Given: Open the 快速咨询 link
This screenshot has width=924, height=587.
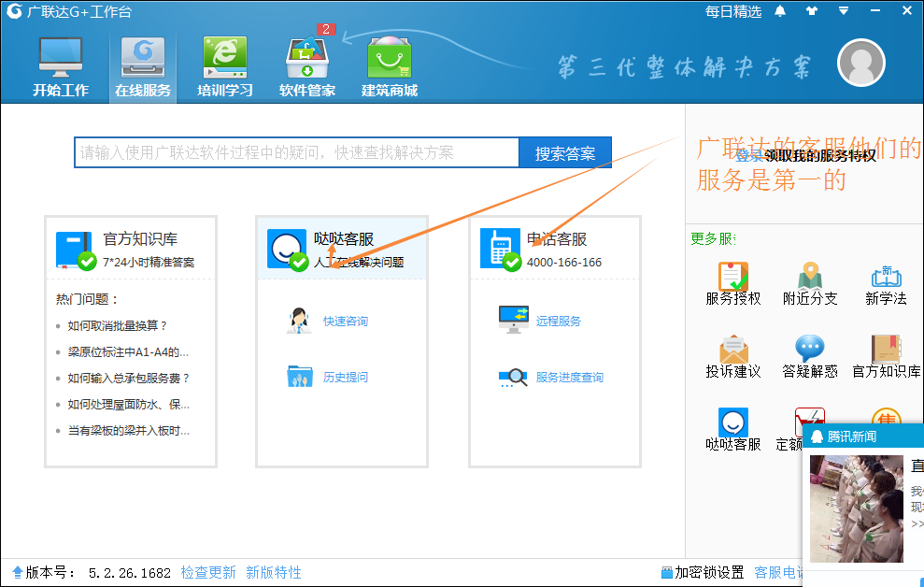Looking at the screenshot, I should click(x=346, y=322).
